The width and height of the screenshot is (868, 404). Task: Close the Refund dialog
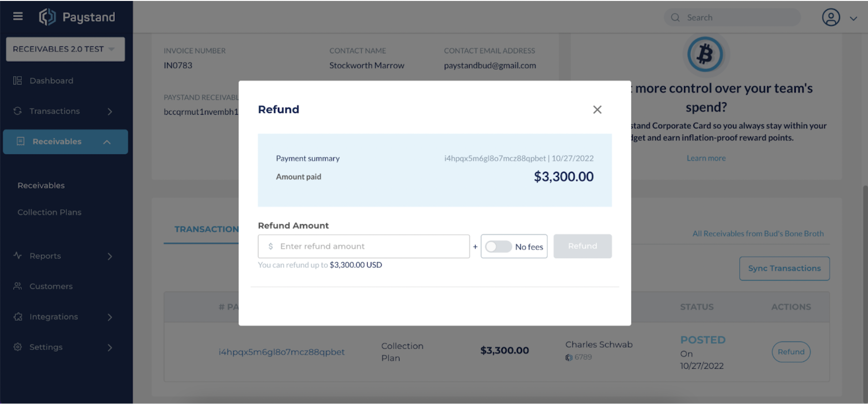click(597, 110)
